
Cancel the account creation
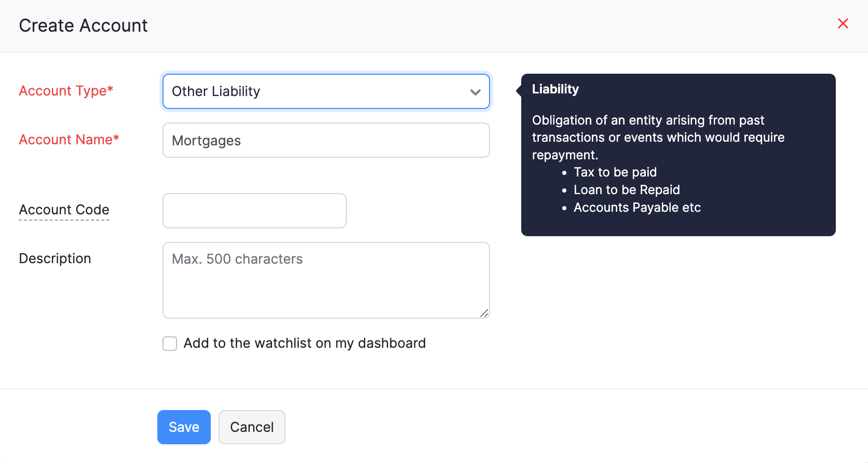(252, 427)
